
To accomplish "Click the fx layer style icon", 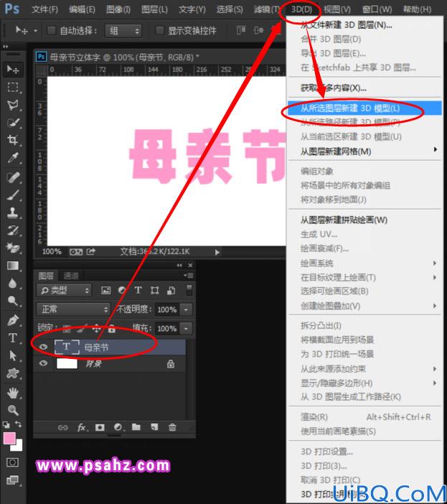I will point(82,427).
